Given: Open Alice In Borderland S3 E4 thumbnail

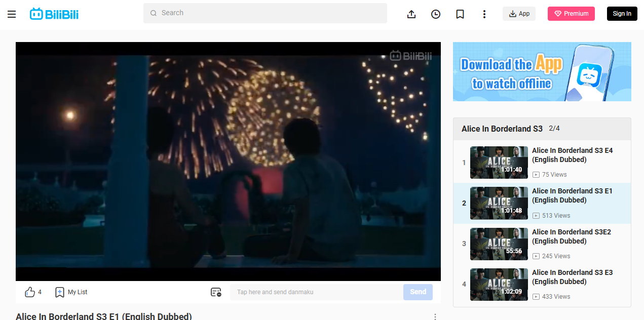Looking at the screenshot, I should [499, 163].
